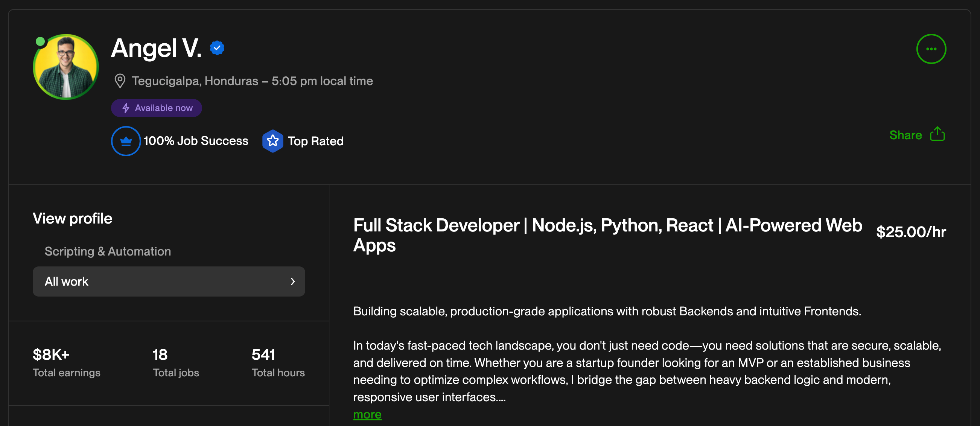
Task: Click the Share text link
Action: (905, 135)
